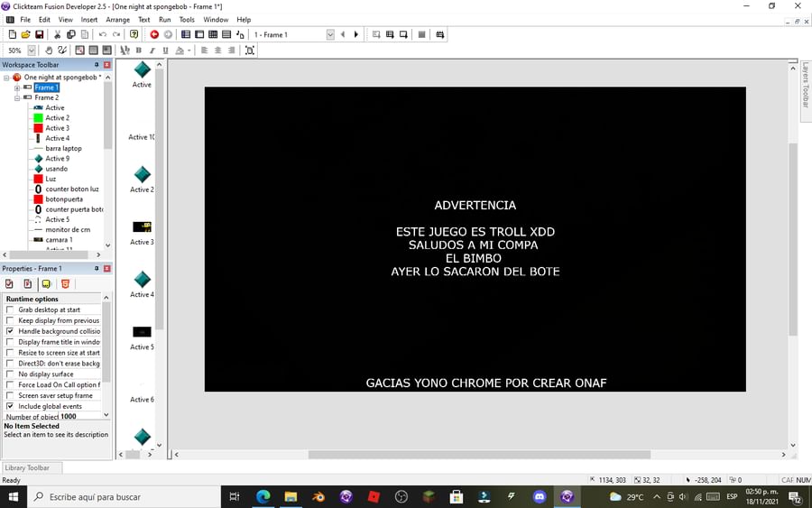Open the Contents help icon
Viewport: 812px width, 508px height.
point(134,34)
